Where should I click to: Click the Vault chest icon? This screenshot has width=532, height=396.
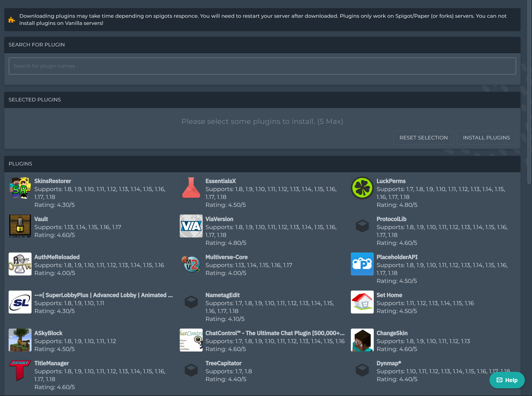20,226
